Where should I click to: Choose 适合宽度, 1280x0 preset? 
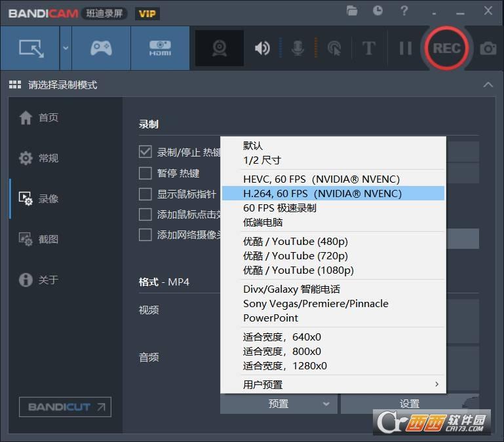(x=333, y=366)
